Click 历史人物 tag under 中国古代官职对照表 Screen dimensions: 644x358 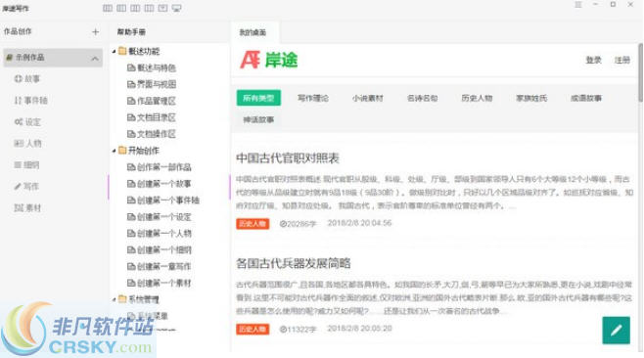[x=253, y=224]
